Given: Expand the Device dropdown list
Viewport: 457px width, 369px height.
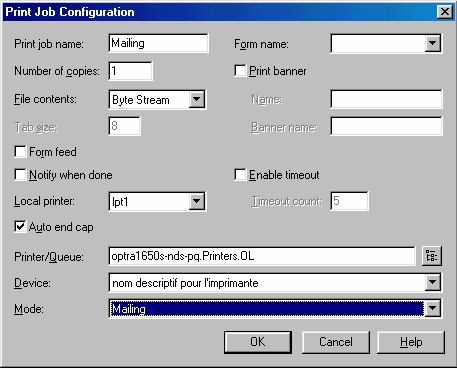Looking at the screenshot, I should tap(432, 282).
